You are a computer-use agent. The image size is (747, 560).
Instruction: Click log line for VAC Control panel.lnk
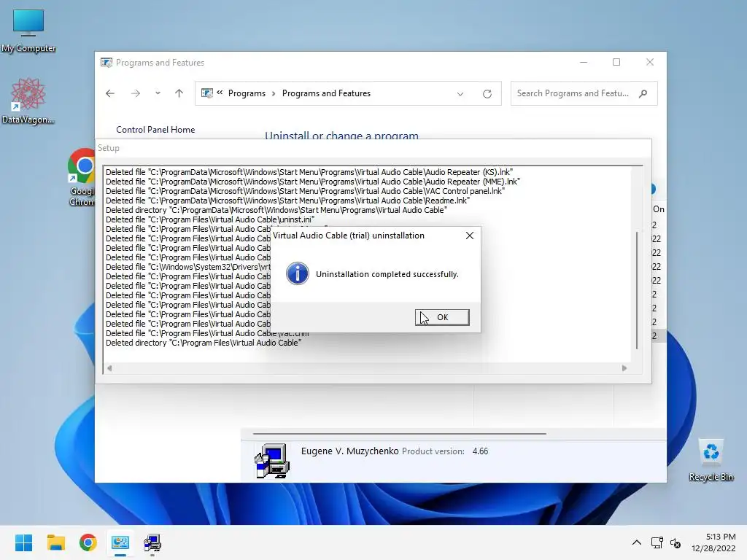pyautogui.click(x=306, y=191)
